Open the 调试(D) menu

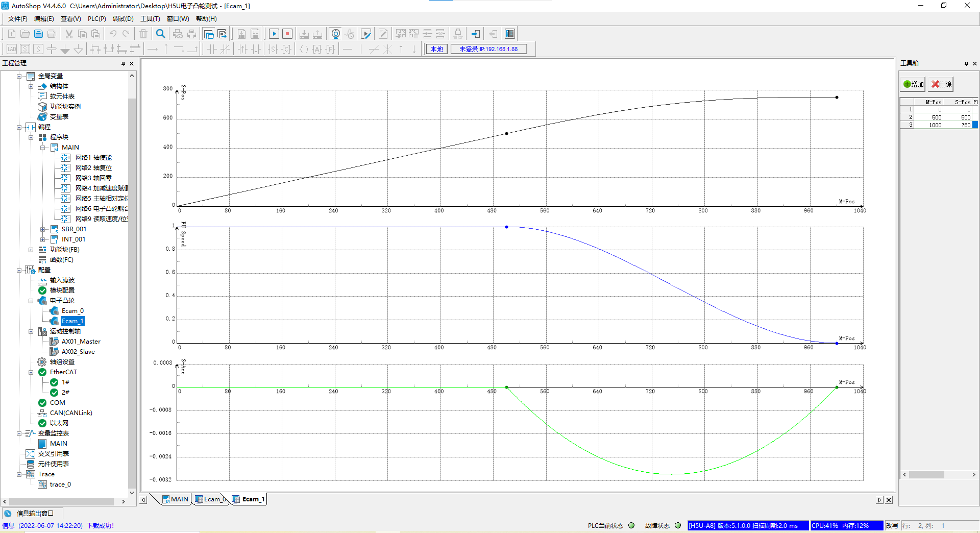click(x=123, y=19)
